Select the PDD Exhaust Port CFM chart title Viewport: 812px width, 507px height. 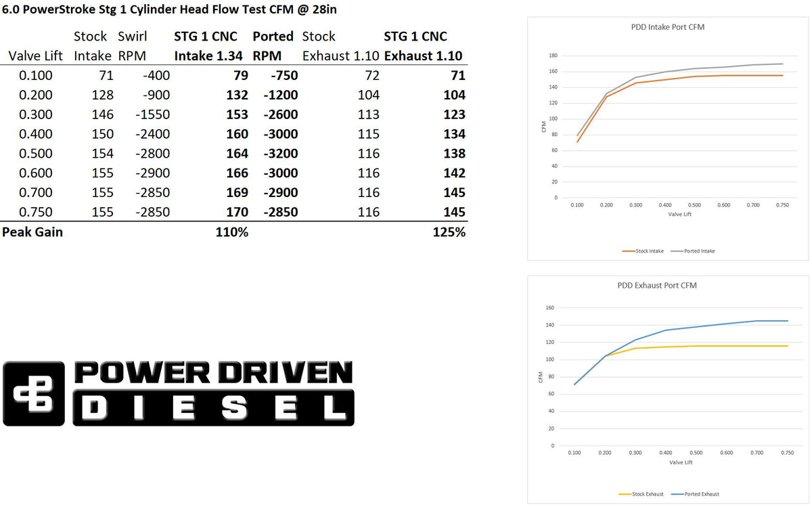click(667, 286)
